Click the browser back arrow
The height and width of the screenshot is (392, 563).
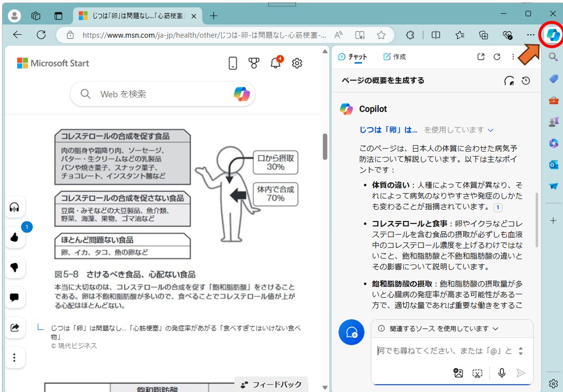(x=17, y=35)
